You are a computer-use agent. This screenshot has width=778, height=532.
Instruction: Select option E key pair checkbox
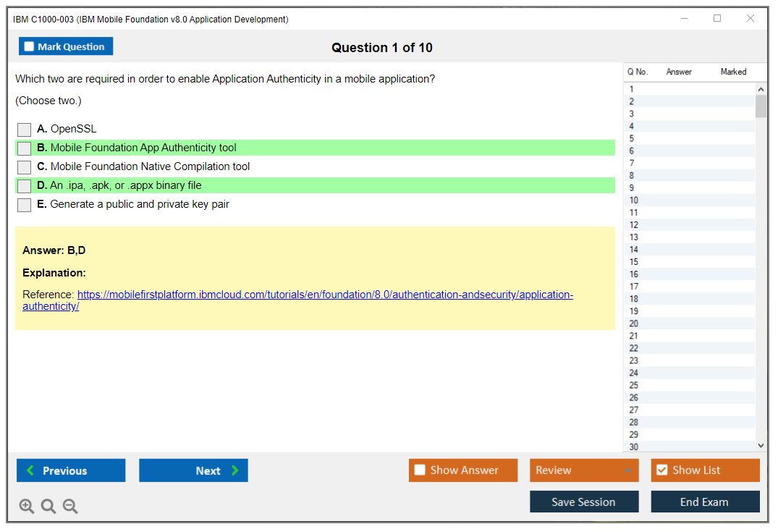[x=25, y=205]
